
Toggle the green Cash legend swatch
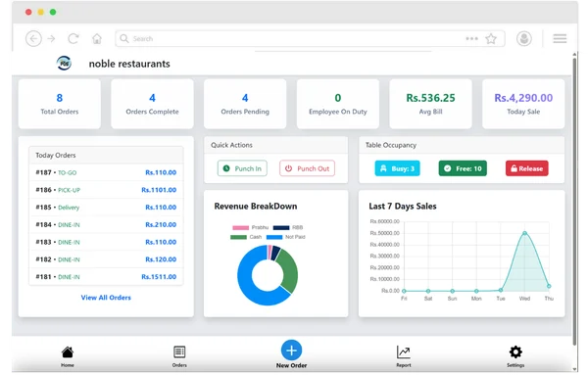[x=238, y=237]
